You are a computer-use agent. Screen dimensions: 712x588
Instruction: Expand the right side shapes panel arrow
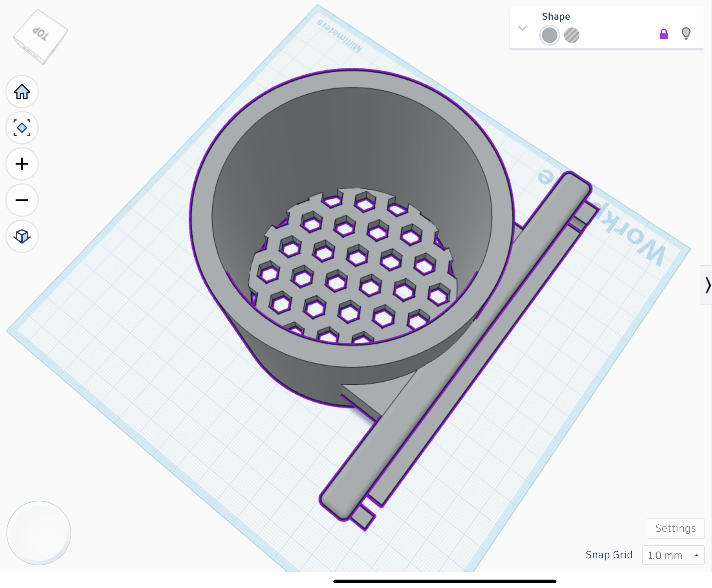[x=707, y=285]
